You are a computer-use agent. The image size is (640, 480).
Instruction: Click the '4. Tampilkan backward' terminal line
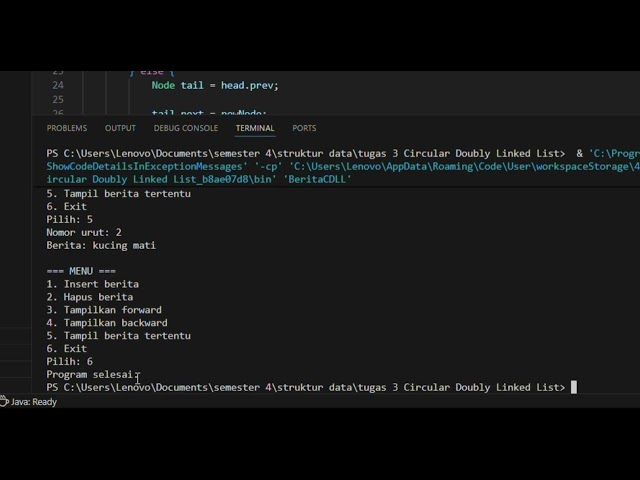107,323
